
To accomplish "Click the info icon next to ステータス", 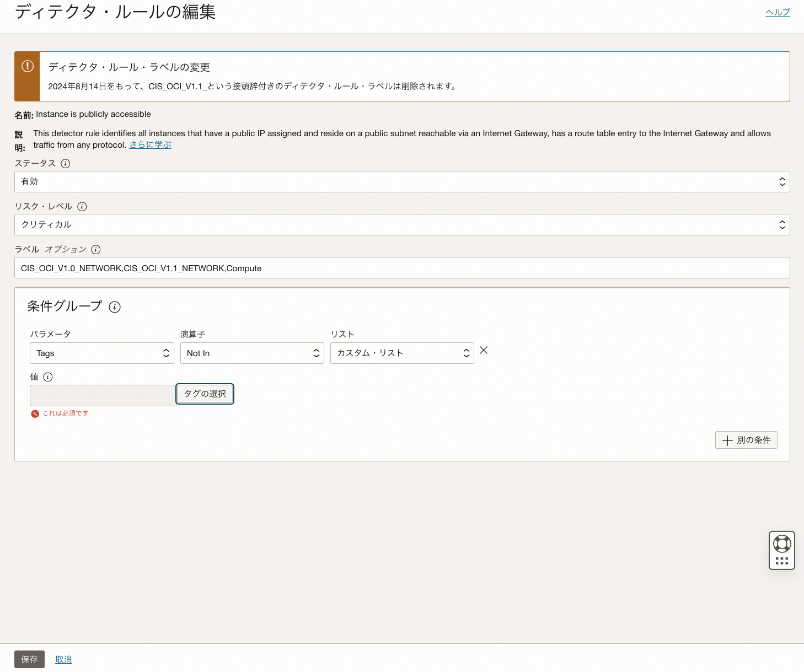I will tap(66, 163).
